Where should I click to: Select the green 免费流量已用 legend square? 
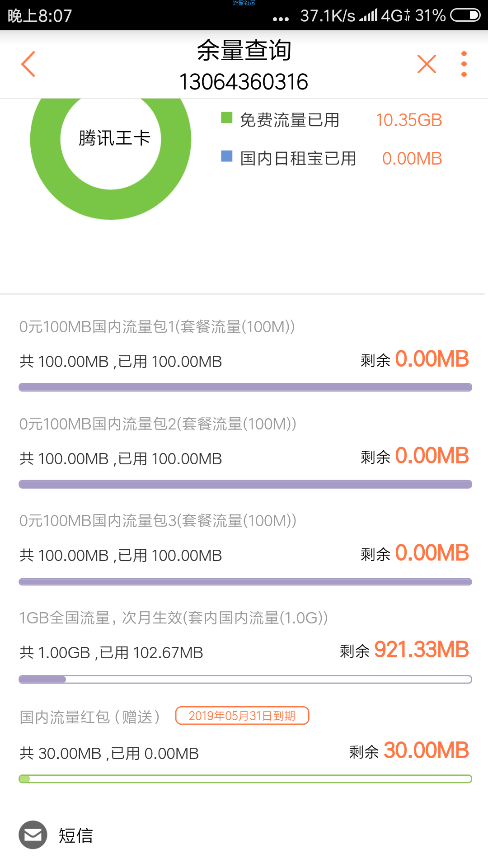pyautogui.click(x=226, y=118)
